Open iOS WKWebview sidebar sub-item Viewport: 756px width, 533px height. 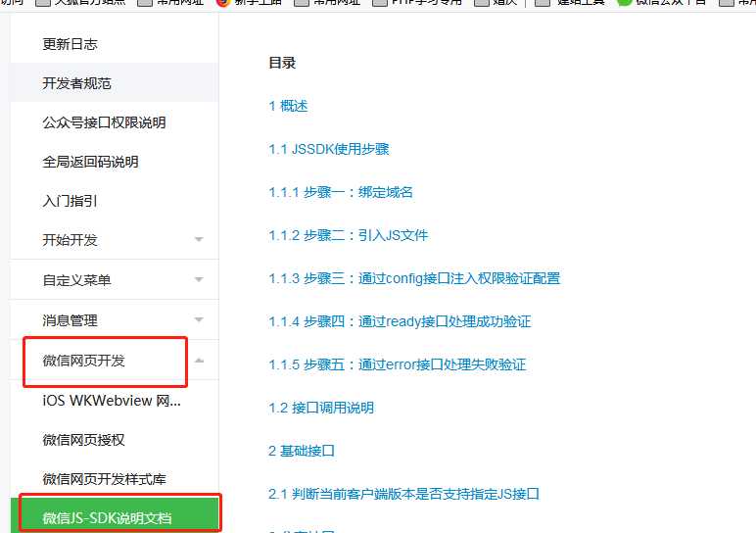[x=112, y=401]
